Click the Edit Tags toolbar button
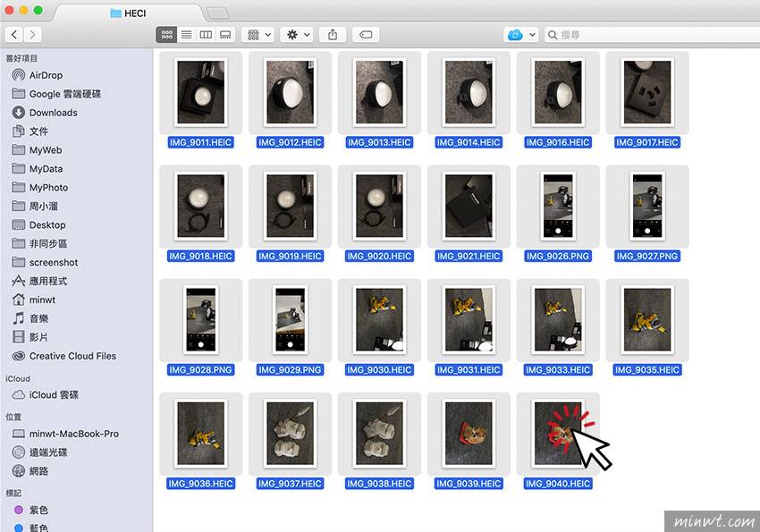This screenshot has height=532, width=760. point(365,35)
